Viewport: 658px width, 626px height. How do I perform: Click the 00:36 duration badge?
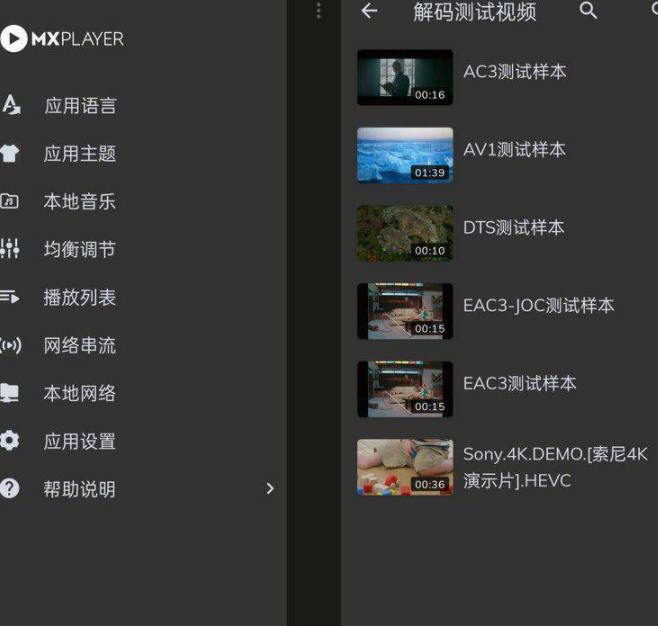click(x=430, y=484)
